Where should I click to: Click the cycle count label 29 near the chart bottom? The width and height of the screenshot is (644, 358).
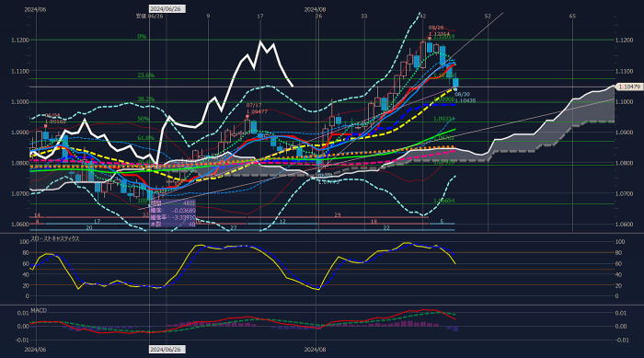coord(338,215)
